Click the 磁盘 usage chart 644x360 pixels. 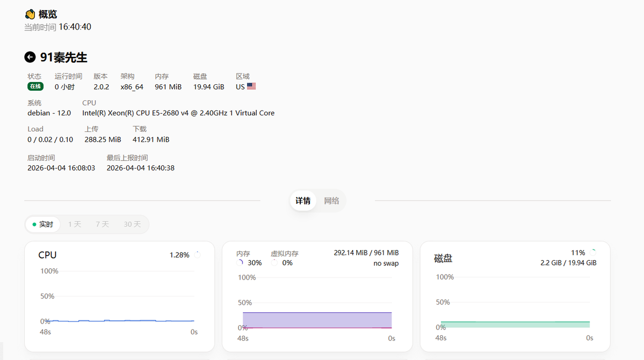[515, 307]
